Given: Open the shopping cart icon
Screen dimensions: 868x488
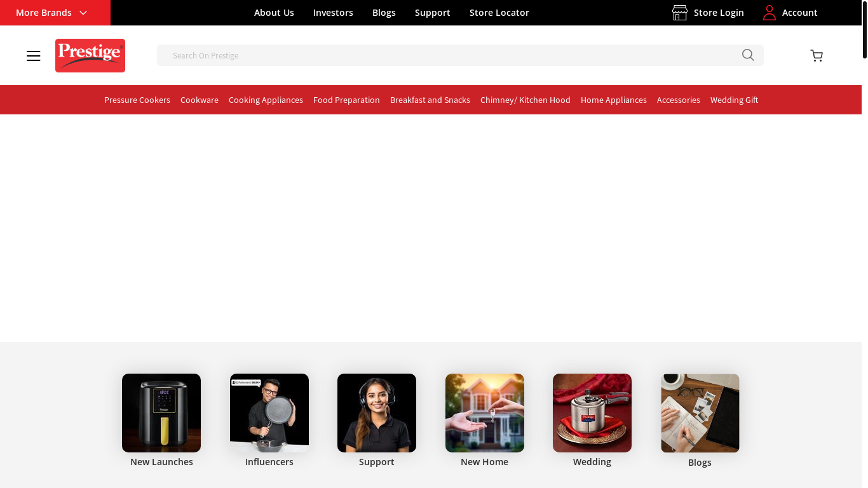Looking at the screenshot, I should pos(817,56).
